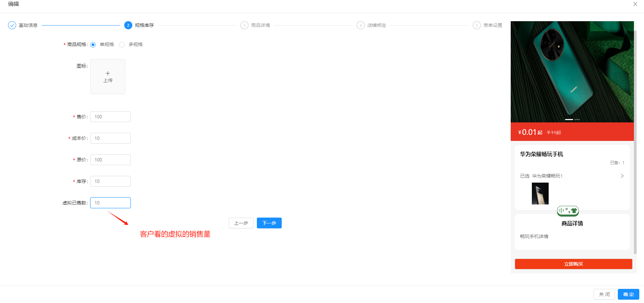
Task: Click the small gold phone thumbnail in preview
Action: click(540, 193)
